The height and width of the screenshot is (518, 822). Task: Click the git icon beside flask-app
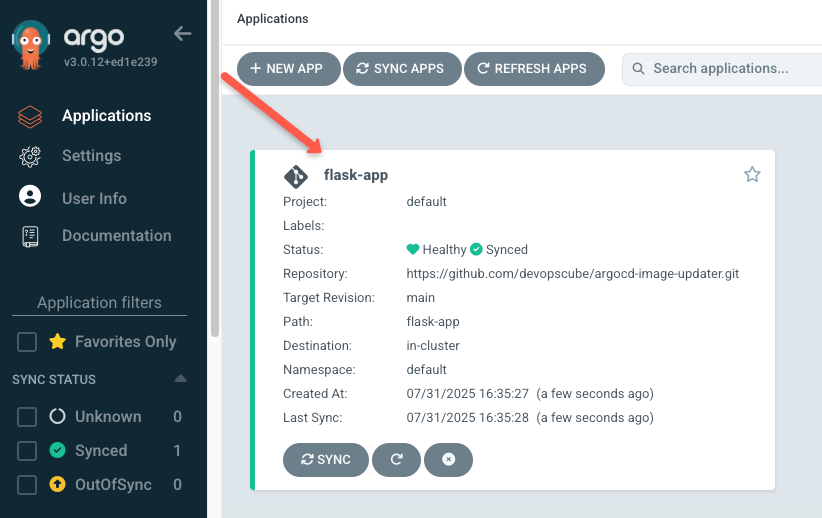click(296, 176)
